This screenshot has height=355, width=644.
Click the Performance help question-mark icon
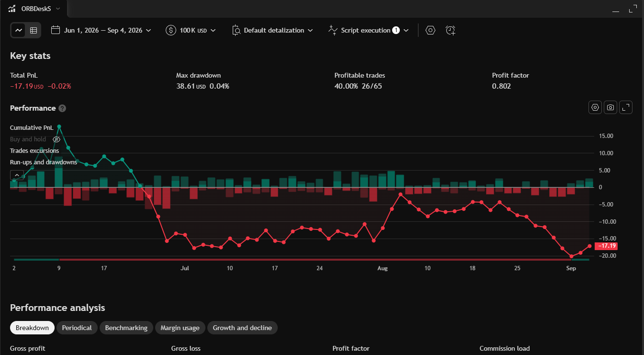[62, 108]
